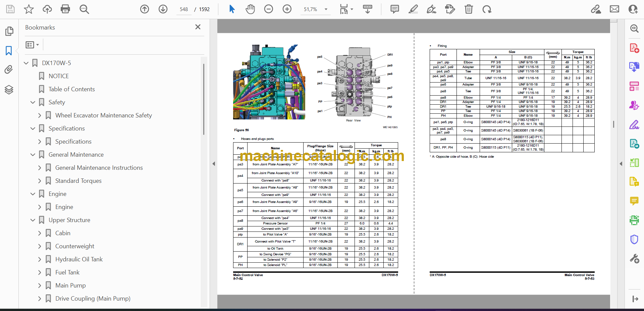Collapse the General Maintenance group
Screen dimensions: 644x311
[x=33, y=155]
